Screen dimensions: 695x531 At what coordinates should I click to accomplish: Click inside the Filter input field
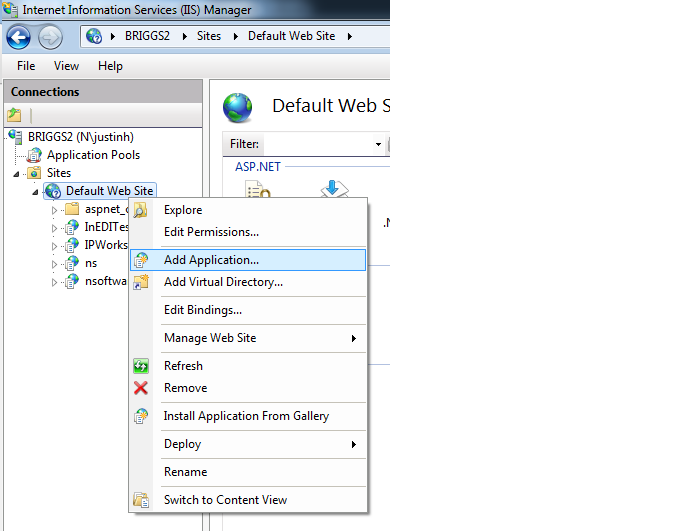click(317, 144)
